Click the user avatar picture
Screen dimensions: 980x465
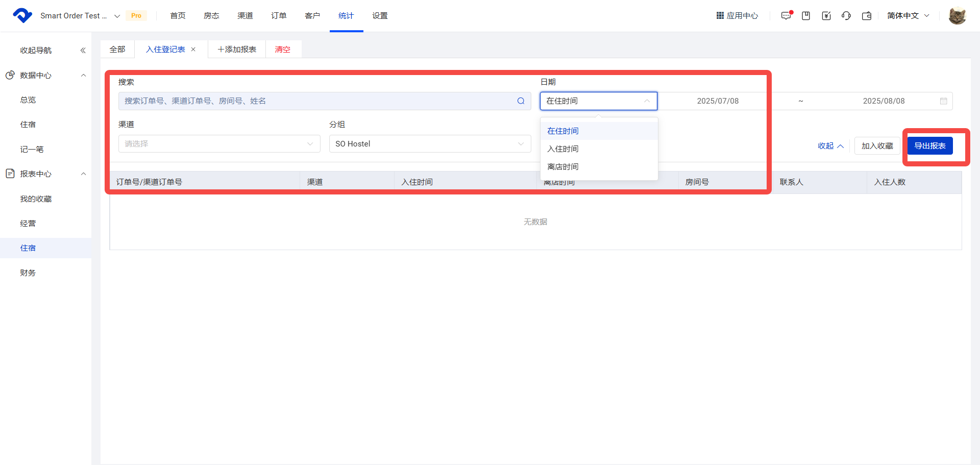pos(957,16)
